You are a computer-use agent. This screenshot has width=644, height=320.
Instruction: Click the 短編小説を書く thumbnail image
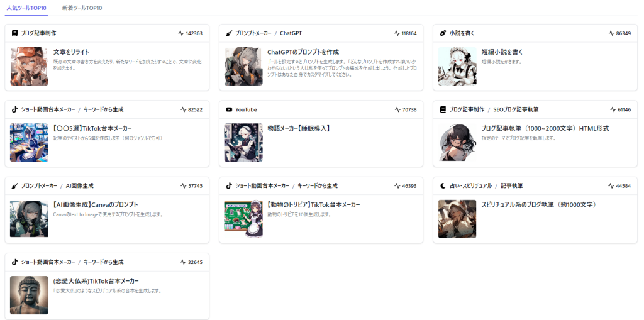pos(457,66)
